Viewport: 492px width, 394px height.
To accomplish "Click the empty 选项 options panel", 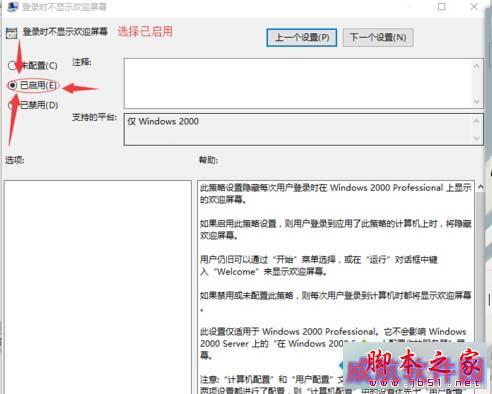I will (x=98, y=287).
